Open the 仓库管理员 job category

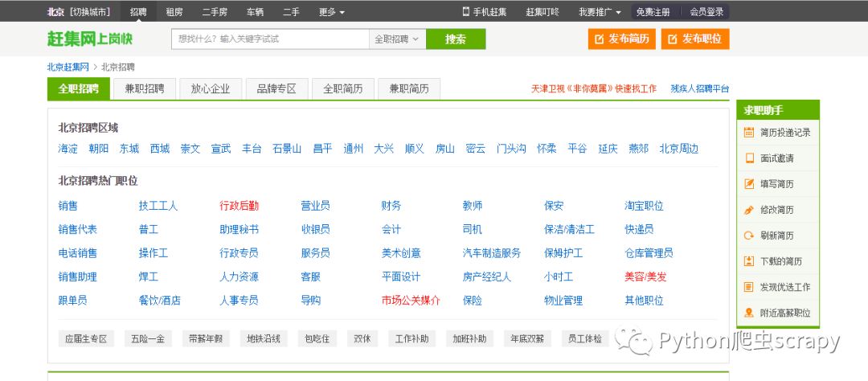coord(649,253)
